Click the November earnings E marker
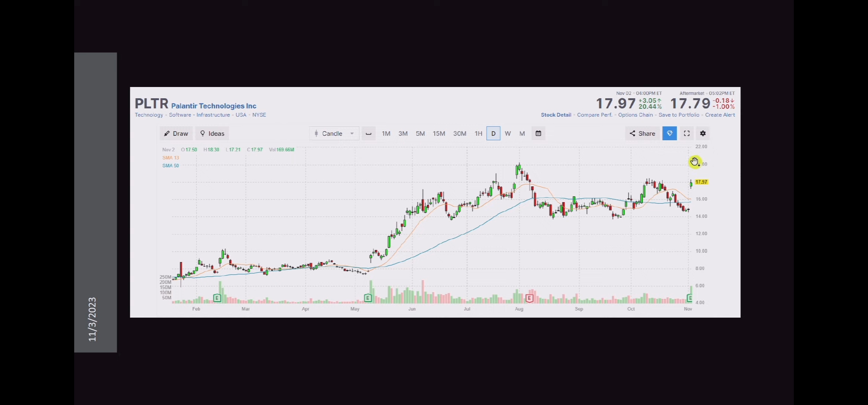The height and width of the screenshot is (405, 868). pos(689,298)
